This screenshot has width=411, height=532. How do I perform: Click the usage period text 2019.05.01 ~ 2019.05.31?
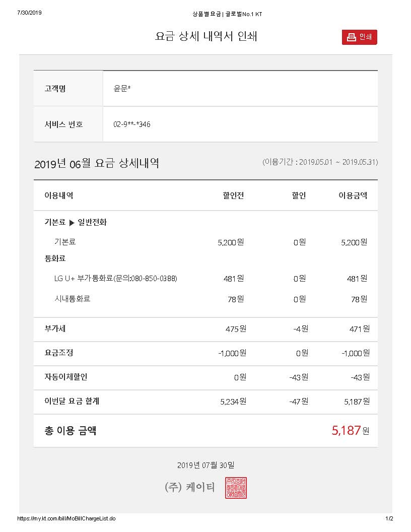320,162
